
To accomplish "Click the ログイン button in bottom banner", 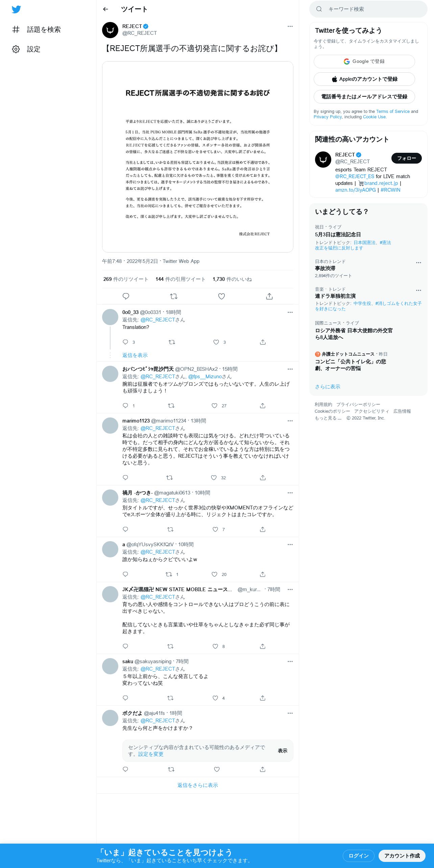I will pyautogui.click(x=359, y=855).
